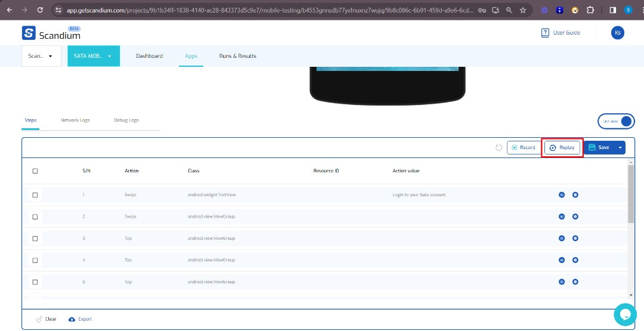Image resolution: width=644 pixels, height=331 pixels.
Task: Click the Resource ID column header
Action: pos(326,171)
